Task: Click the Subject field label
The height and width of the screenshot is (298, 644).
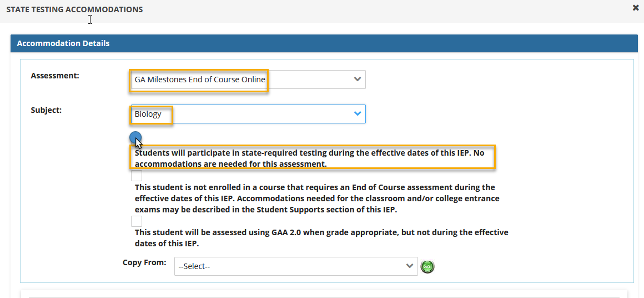Action: coord(46,110)
